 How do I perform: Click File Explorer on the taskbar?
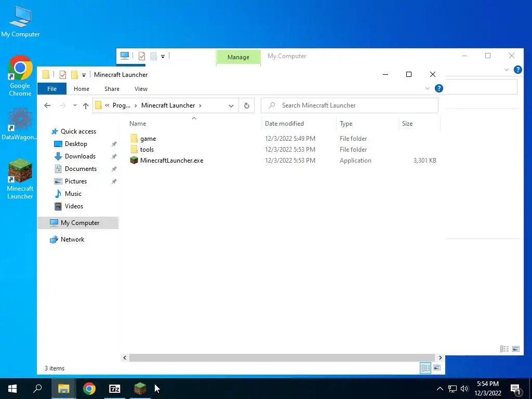[x=63, y=389]
